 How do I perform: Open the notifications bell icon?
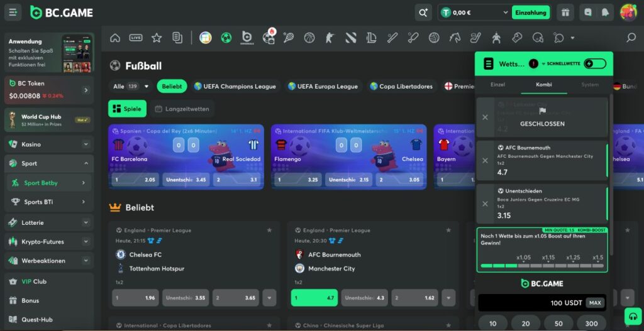pyautogui.click(x=605, y=13)
